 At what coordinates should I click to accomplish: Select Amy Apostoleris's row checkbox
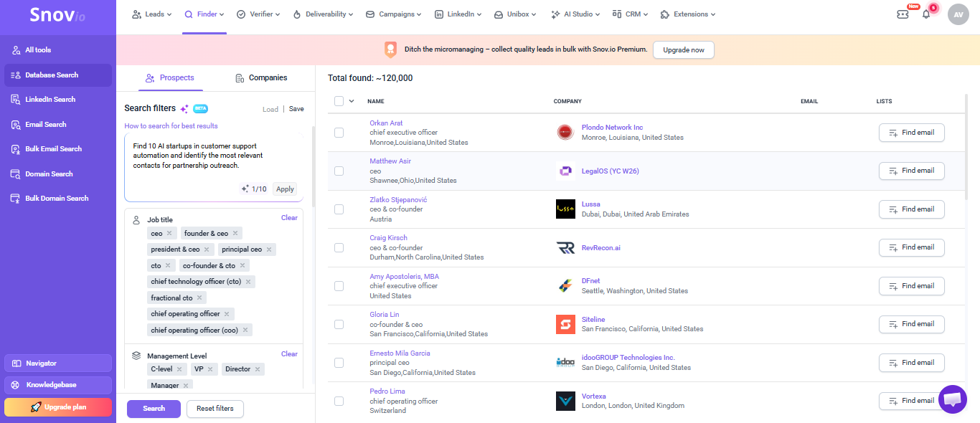[339, 285]
